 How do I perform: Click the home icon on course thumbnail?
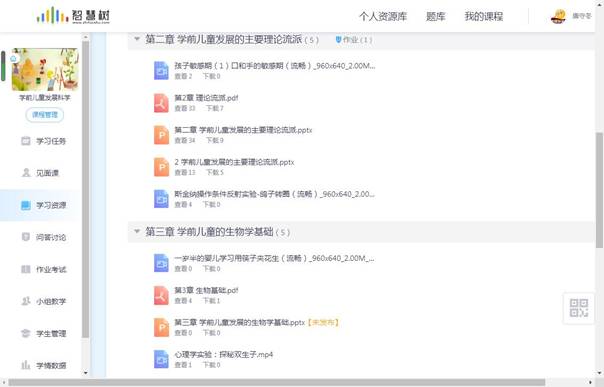[x=14, y=59]
